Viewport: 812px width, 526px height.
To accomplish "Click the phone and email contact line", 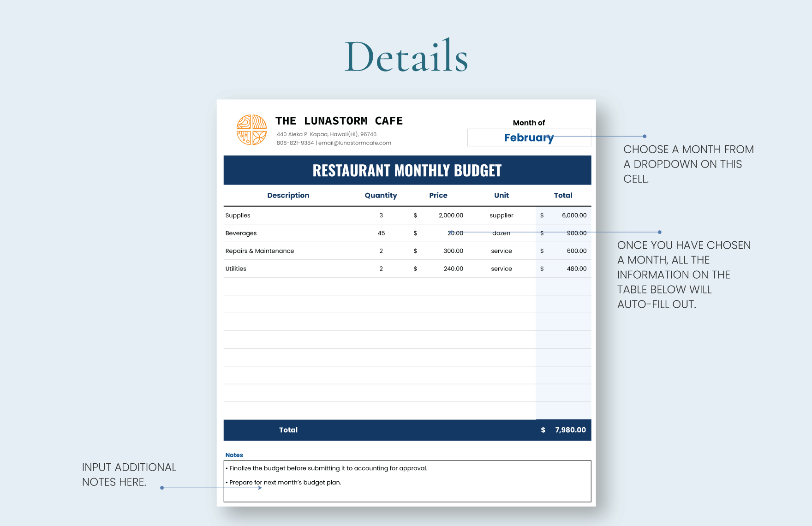I will [334, 143].
